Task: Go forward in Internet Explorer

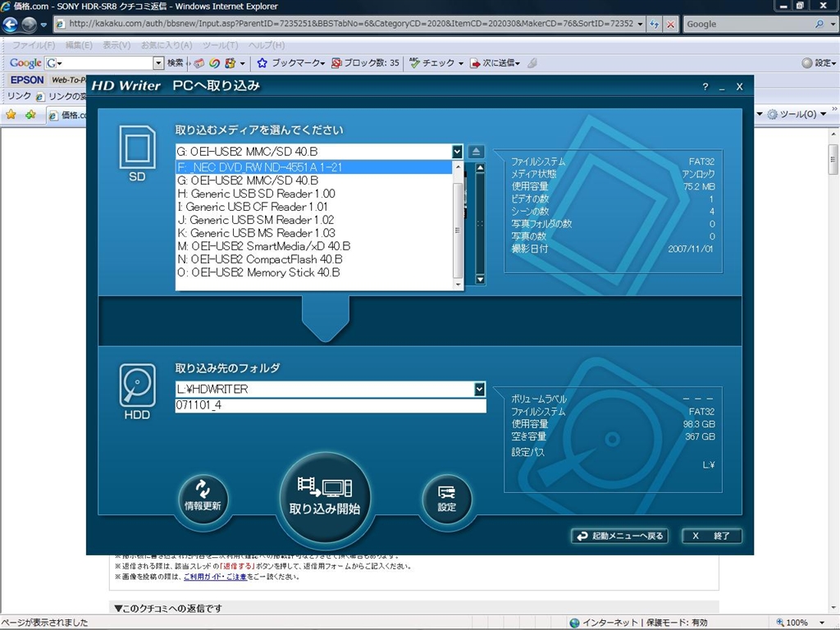Action: (29, 24)
